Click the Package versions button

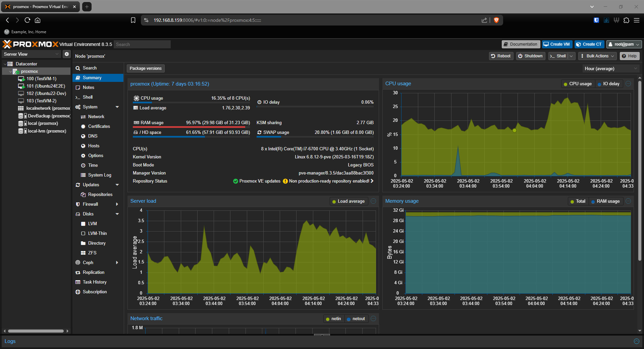point(146,68)
